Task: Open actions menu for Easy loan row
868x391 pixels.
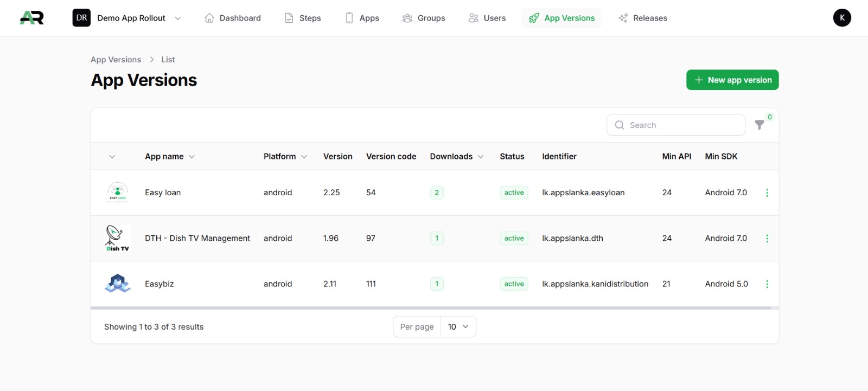Action: click(x=767, y=193)
